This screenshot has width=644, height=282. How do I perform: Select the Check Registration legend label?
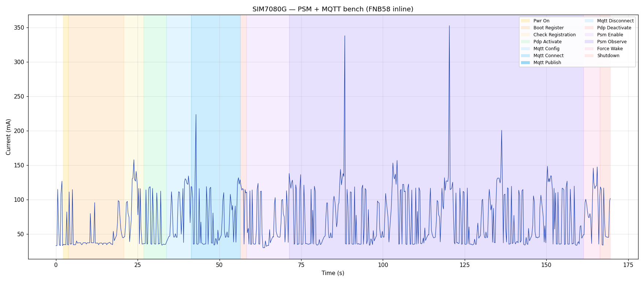pos(554,35)
